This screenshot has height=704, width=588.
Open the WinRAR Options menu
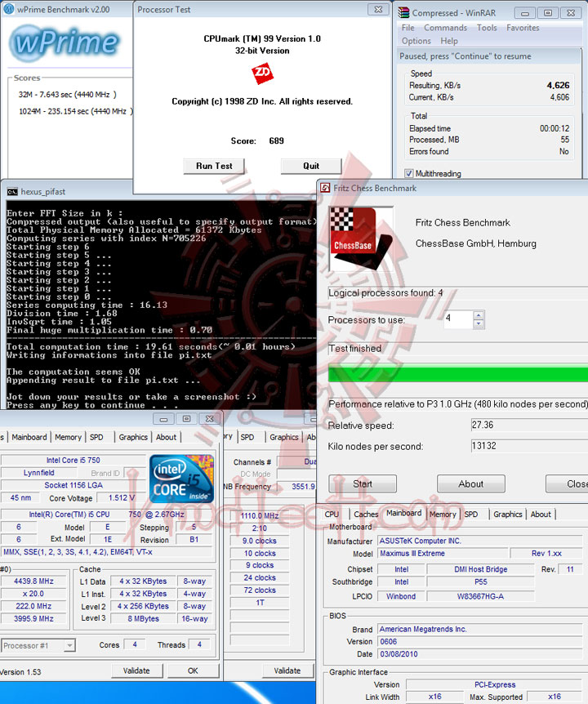[x=416, y=41]
